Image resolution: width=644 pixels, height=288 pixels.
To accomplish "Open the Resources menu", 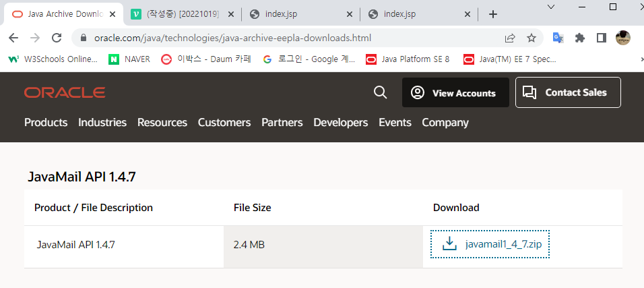I will coord(162,123).
